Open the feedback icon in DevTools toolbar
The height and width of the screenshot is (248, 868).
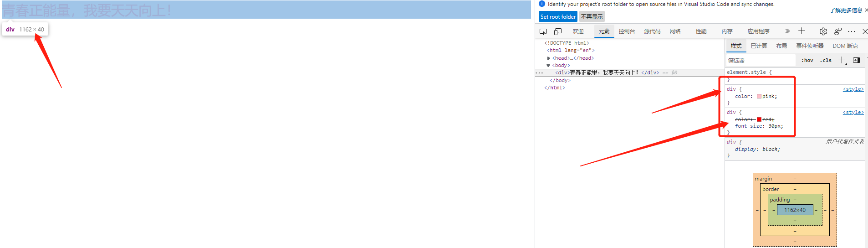click(x=838, y=31)
